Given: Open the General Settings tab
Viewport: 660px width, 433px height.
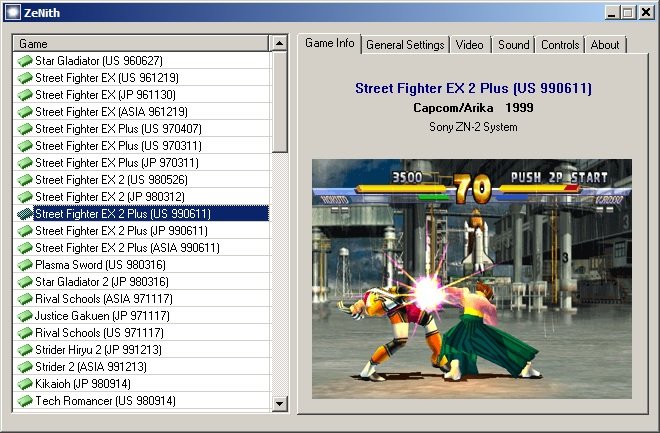Looking at the screenshot, I should coord(405,45).
